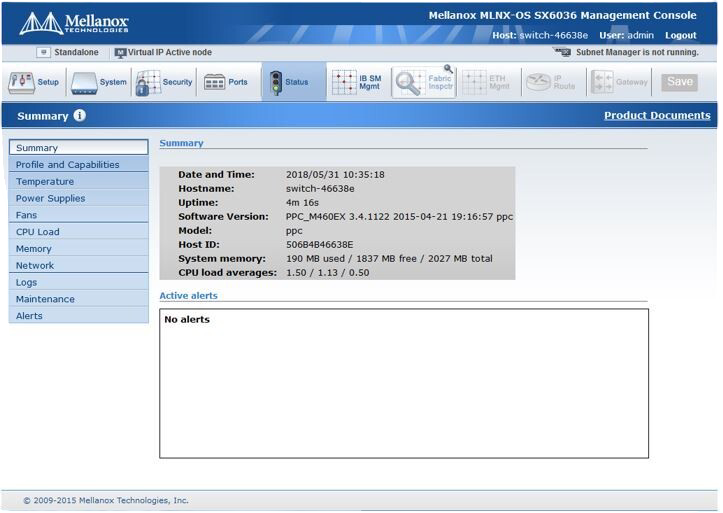Open the Network page

coord(78,265)
